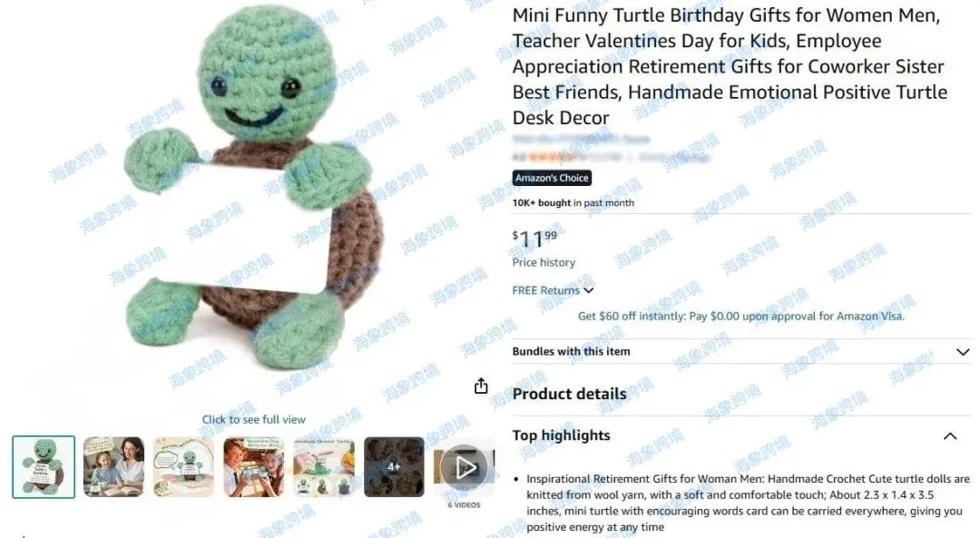Click the blurred star rating row

coord(612,158)
